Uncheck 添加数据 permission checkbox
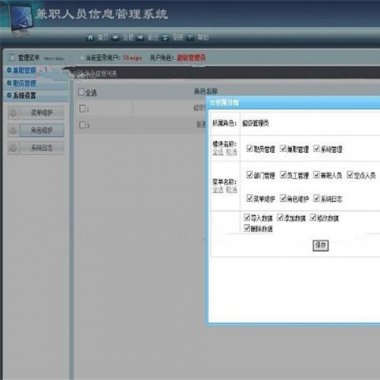 click(280, 218)
